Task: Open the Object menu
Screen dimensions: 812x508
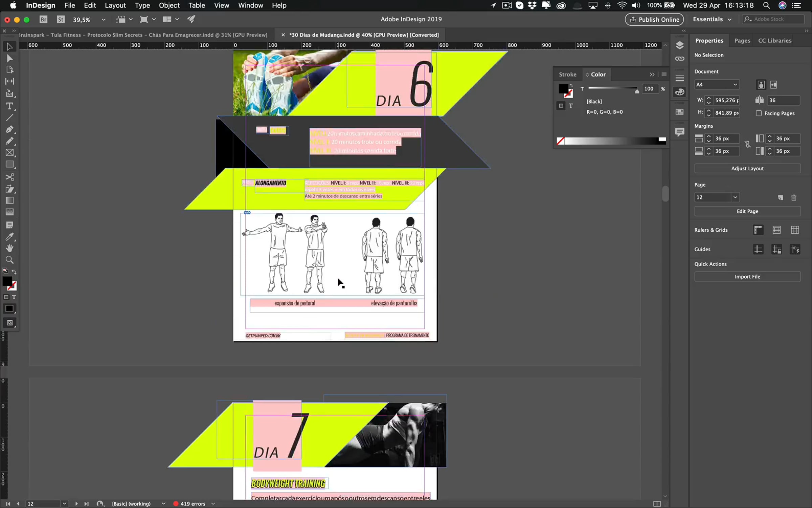Action: point(169,5)
